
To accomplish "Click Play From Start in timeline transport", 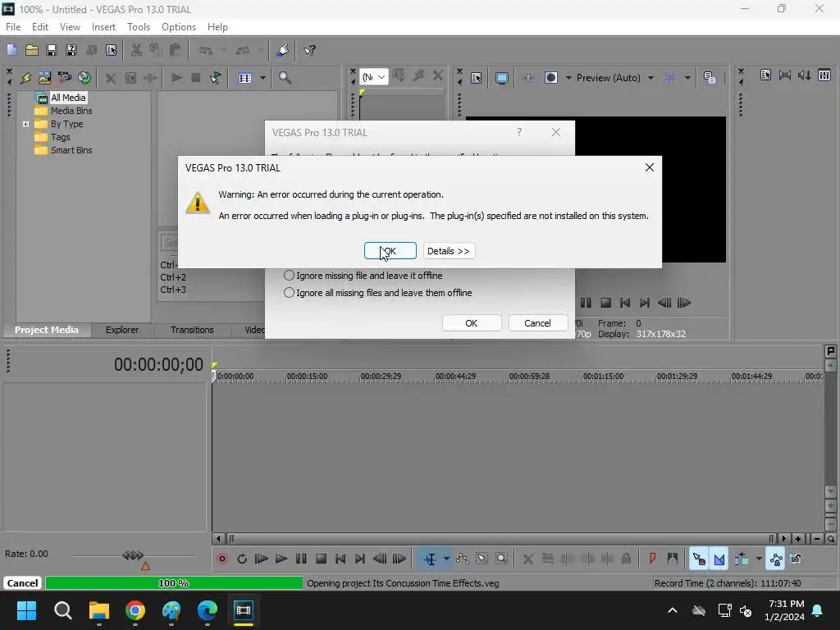I will click(262, 559).
